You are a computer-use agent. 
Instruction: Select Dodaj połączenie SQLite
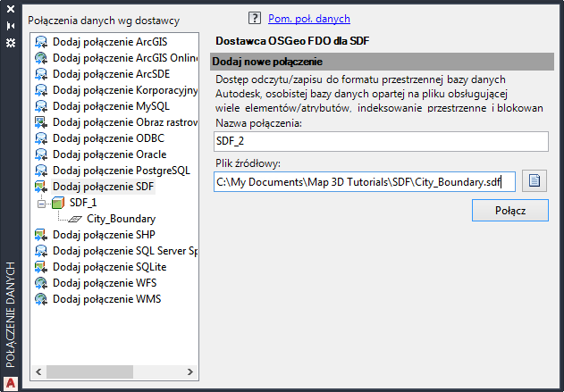110,267
